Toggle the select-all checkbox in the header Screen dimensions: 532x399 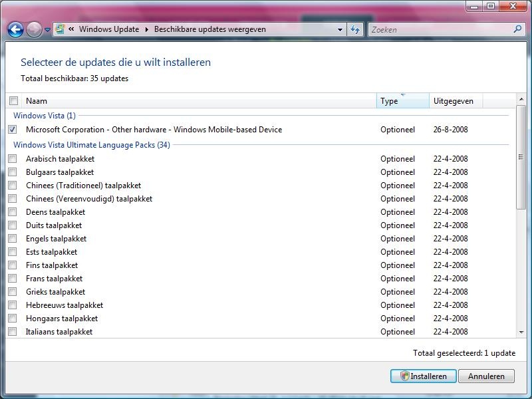(x=13, y=101)
